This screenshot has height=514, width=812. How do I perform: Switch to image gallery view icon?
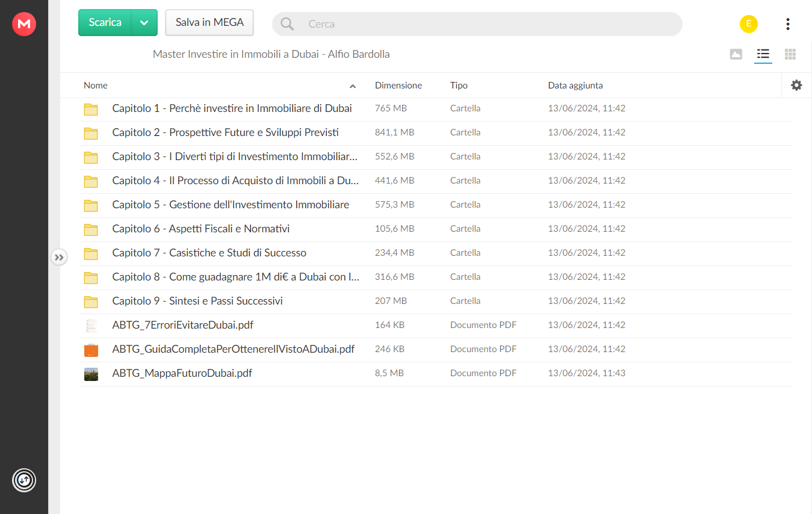[736, 54]
